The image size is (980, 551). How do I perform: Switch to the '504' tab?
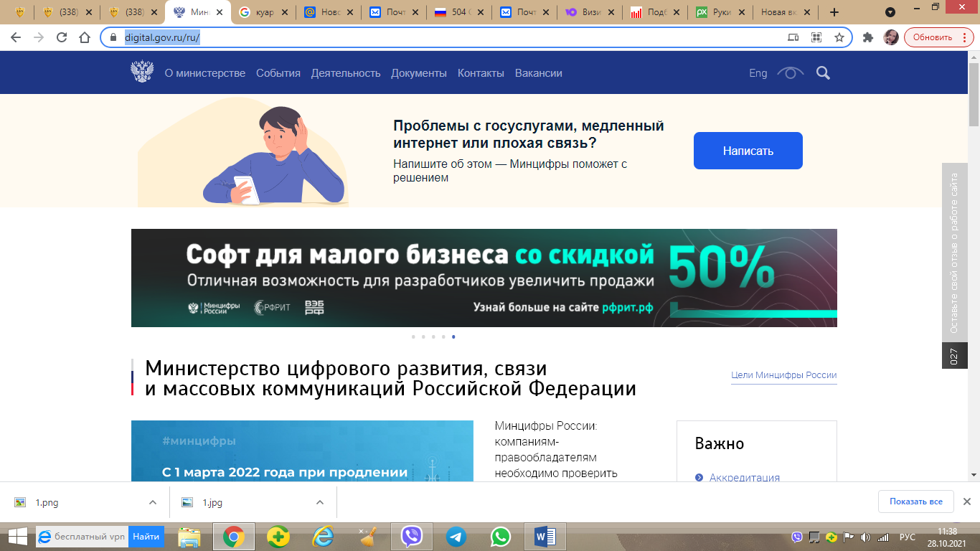(x=460, y=12)
